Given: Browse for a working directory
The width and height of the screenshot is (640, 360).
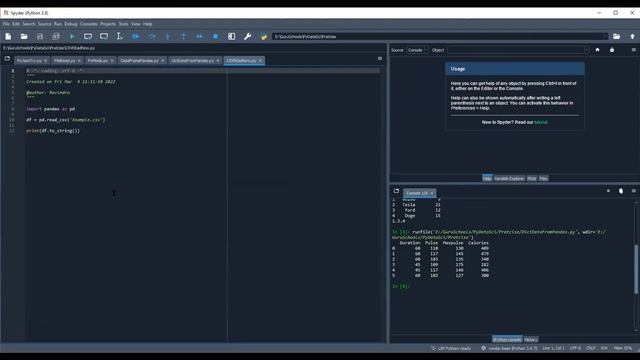Looking at the screenshot, I should pos(616,36).
